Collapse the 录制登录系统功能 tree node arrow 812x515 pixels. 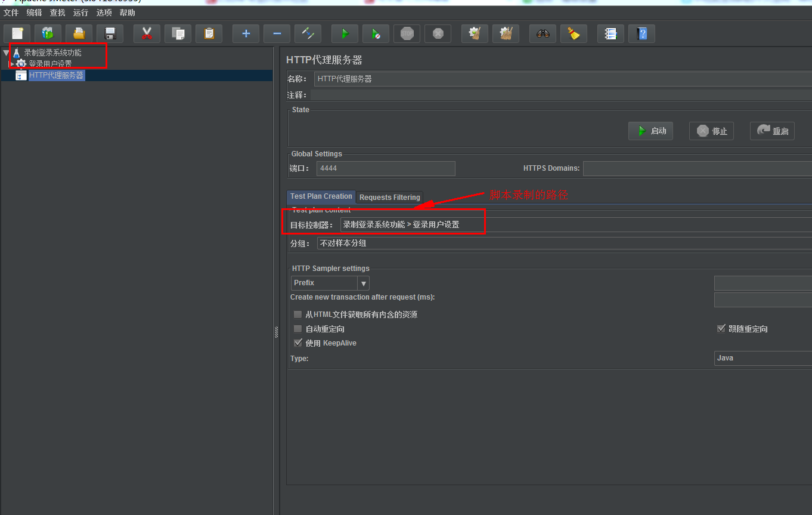click(x=6, y=53)
